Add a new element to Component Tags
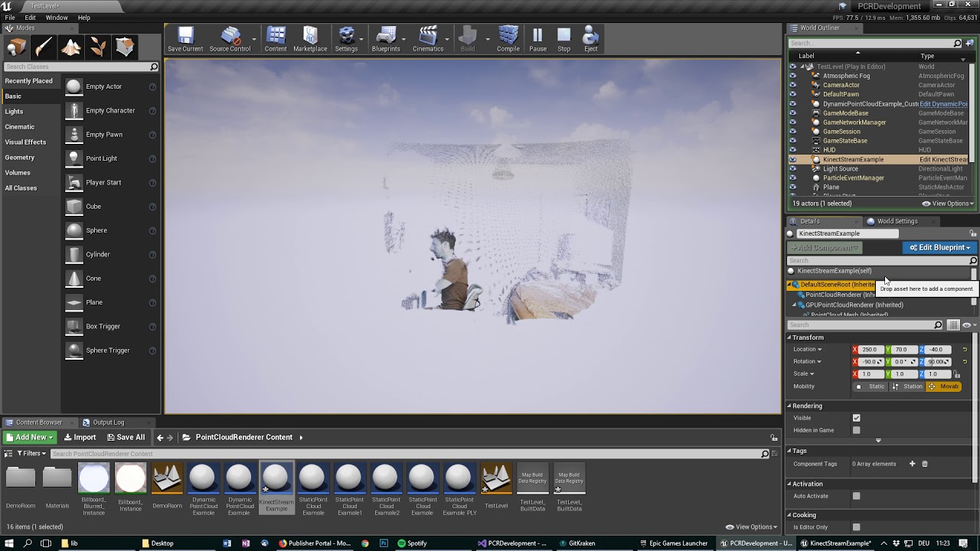The image size is (980, 551). coord(912,464)
